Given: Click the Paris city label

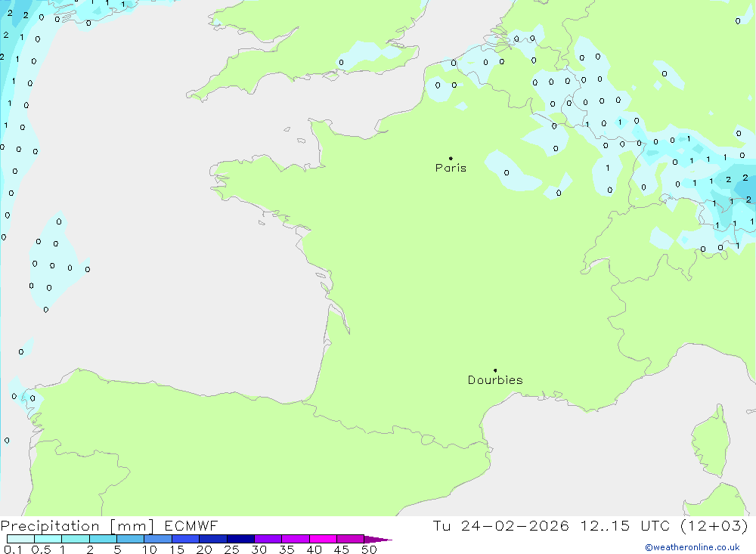Looking at the screenshot, I should pos(451,168).
